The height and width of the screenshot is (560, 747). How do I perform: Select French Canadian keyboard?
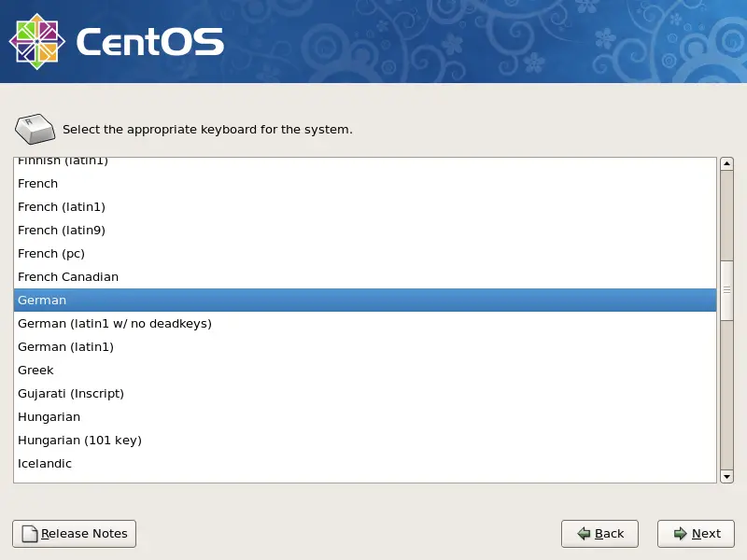(365, 276)
